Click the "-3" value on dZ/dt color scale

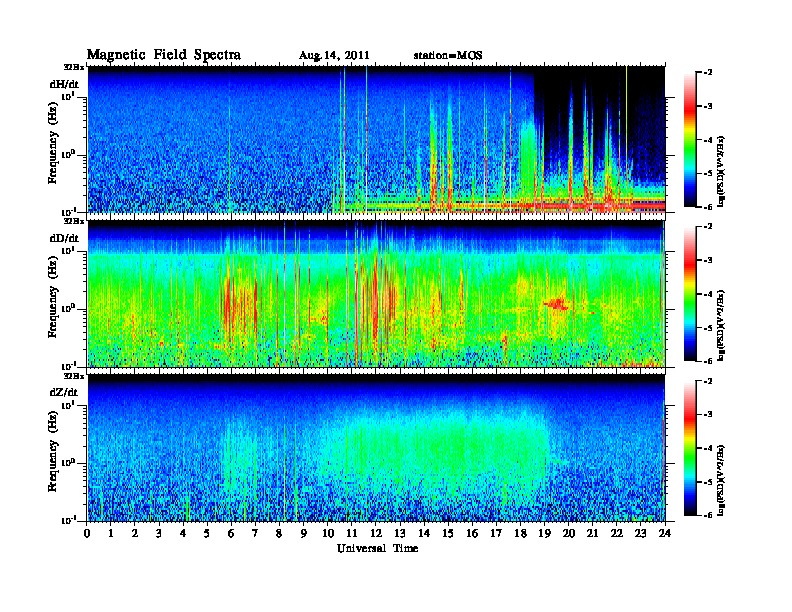tap(708, 415)
